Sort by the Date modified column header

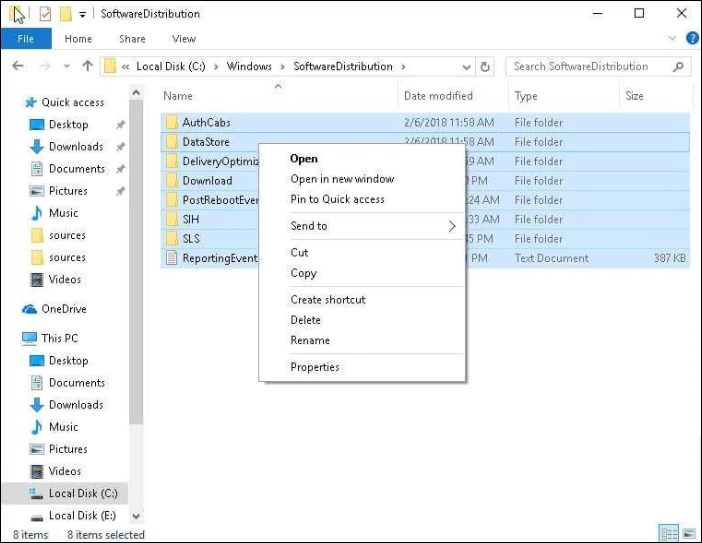pyautogui.click(x=438, y=96)
